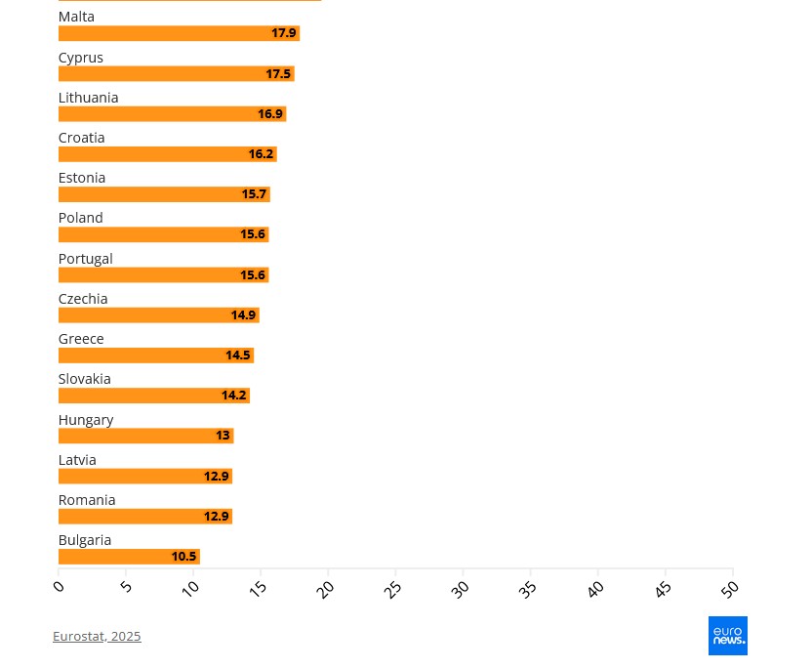
Task: Click the Bulgaria country label
Action: coord(85,540)
